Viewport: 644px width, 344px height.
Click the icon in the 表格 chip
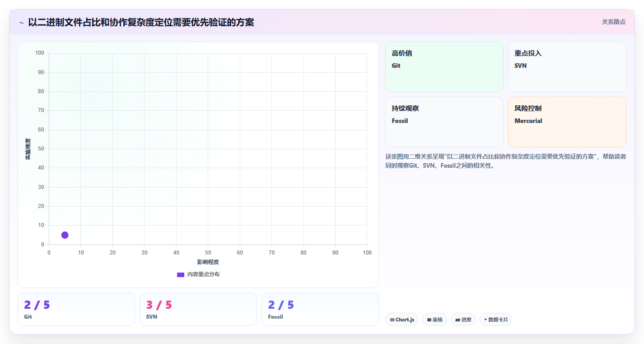coord(429,320)
